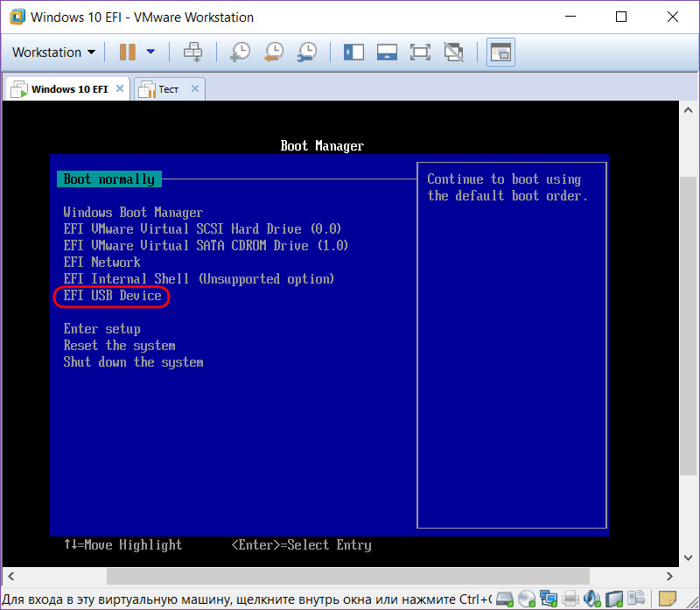700x610 pixels.
Task: Close the VMware Workstation window
Action: (672, 17)
